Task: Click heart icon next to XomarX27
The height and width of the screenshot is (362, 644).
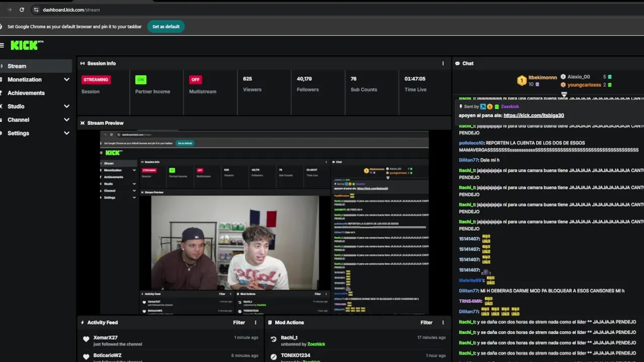Action: [86, 339]
